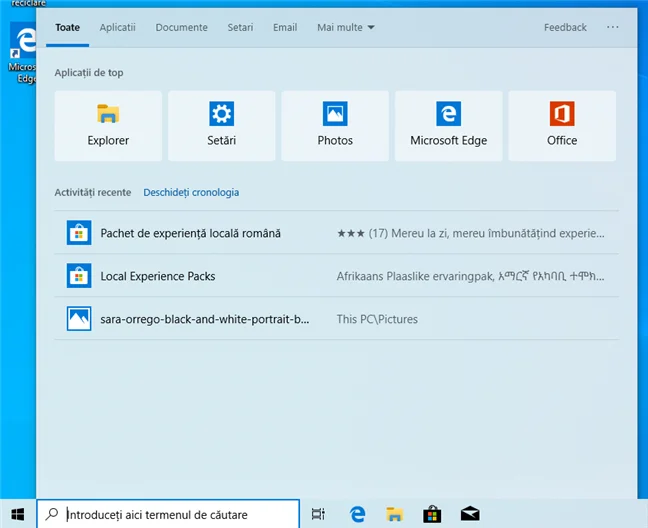Open File Explorer from the taskbar
The width and height of the screenshot is (648, 528).
(x=394, y=514)
